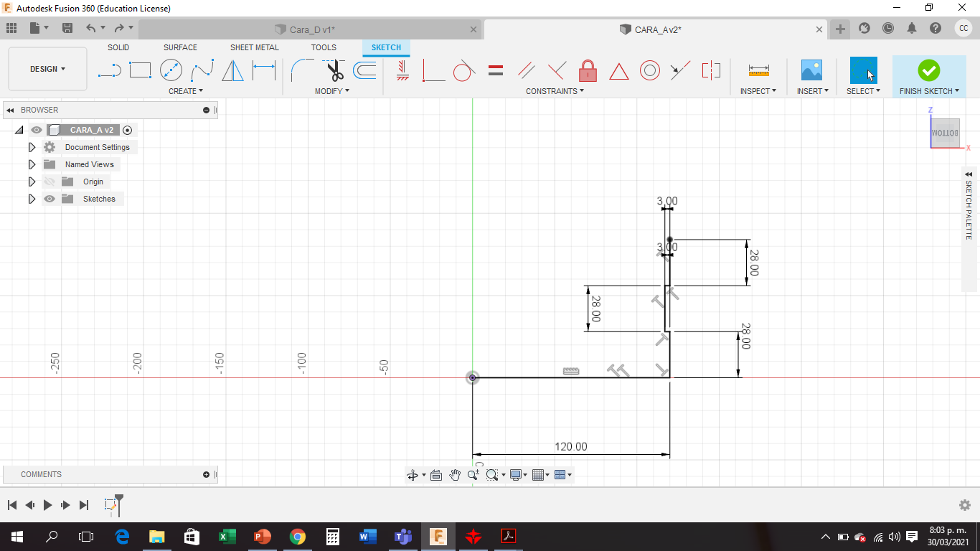980x551 pixels.
Task: Toggle visibility of CARA_A v2 component
Action: click(37, 130)
